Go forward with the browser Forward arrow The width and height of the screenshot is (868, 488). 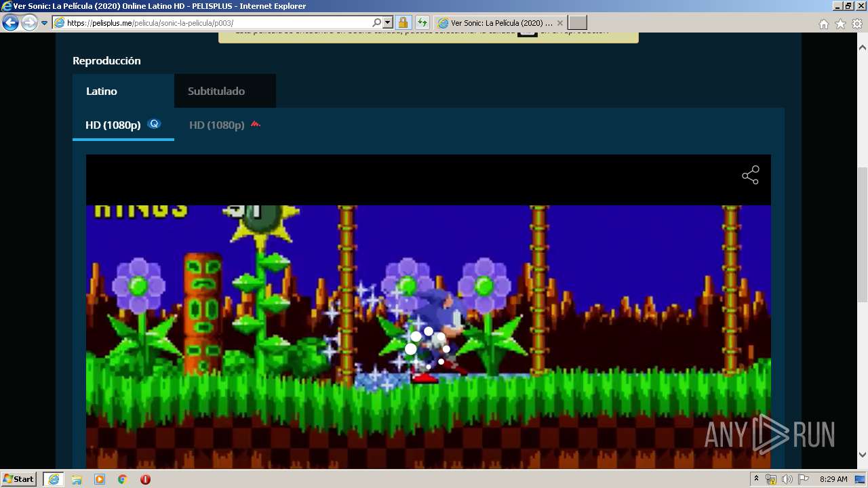[x=29, y=23]
